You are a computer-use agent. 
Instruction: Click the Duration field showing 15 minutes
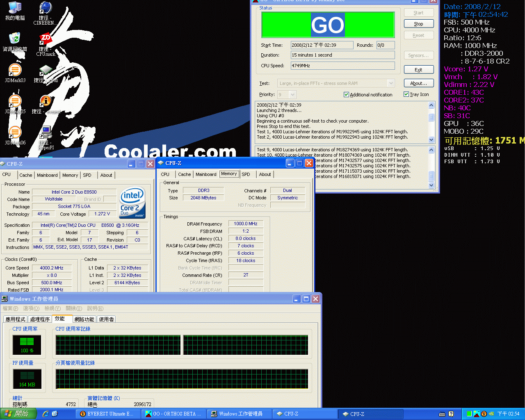[342, 55]
